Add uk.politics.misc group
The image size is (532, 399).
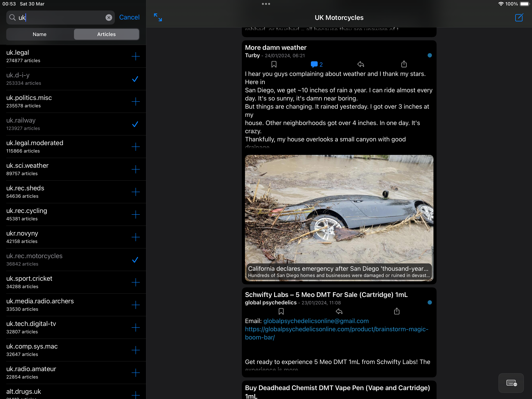pos(136,102)
